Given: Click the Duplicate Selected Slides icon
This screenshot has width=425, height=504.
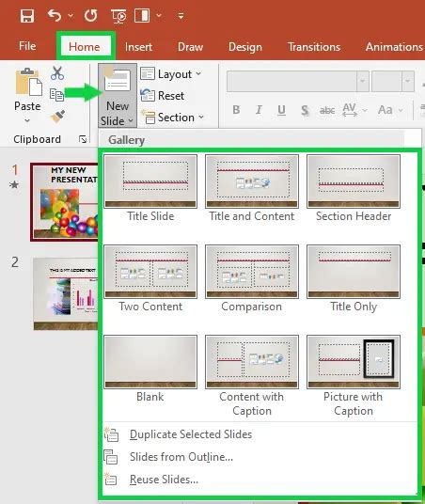Looking at the screenshot, I should [111, 434].
